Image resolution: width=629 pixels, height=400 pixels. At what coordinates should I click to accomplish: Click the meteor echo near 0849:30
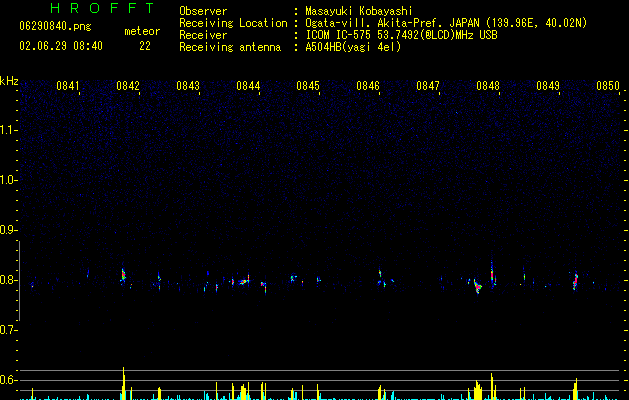(x=575, y=280)
